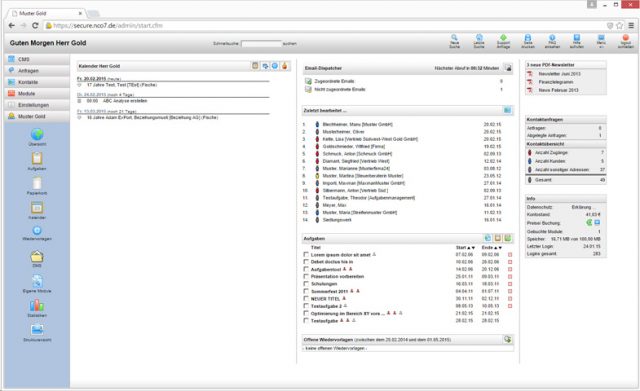
Task: Check the Sommerfest 2011 task checkbox
Action: [306, 291]
